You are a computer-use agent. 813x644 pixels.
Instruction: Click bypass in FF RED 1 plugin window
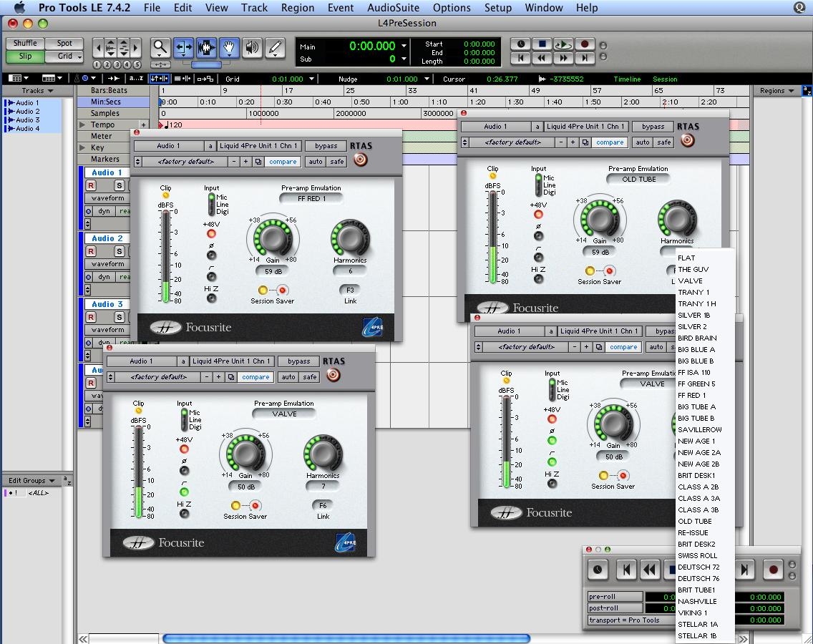click(x=326, y=146)
